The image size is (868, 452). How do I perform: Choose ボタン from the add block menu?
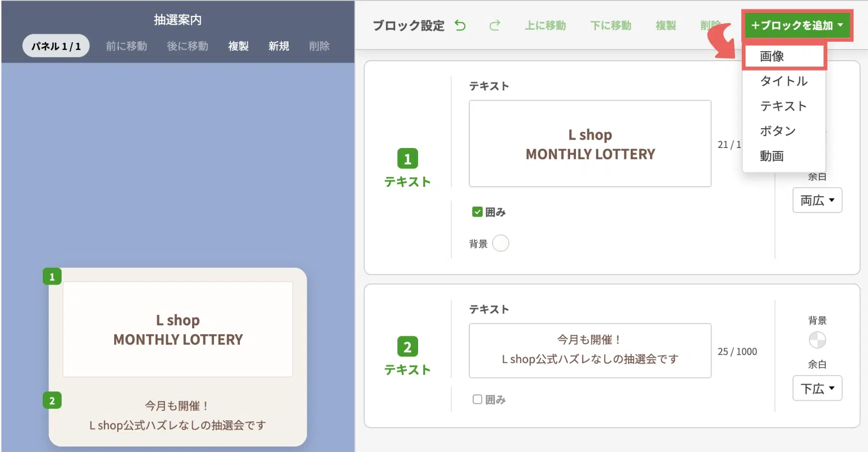pos(784,131)
